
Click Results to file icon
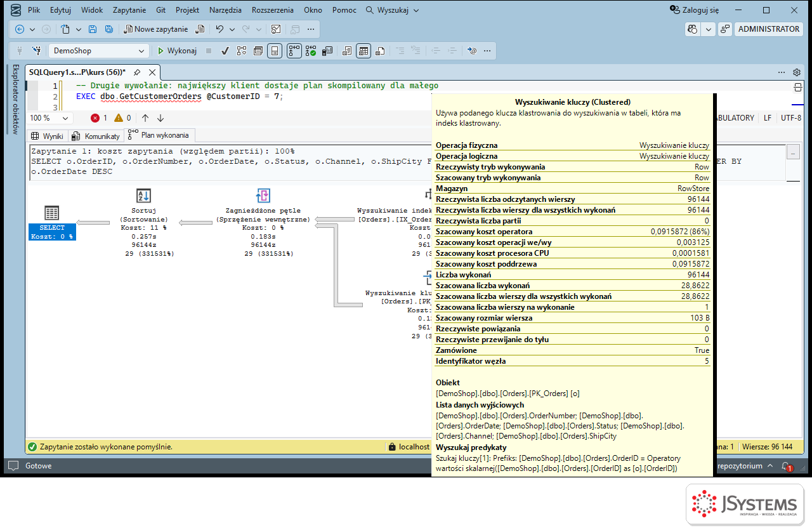coord(380,51)
